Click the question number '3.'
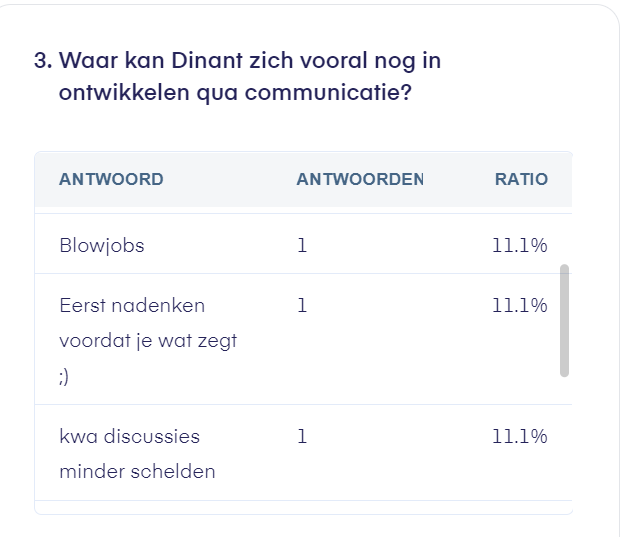 (43, 61)
